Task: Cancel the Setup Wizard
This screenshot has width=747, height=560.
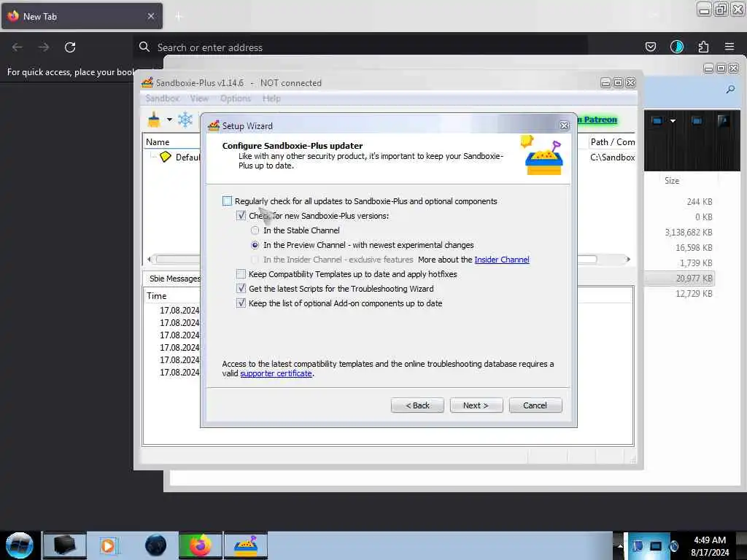Action: [x=535, y=405]
